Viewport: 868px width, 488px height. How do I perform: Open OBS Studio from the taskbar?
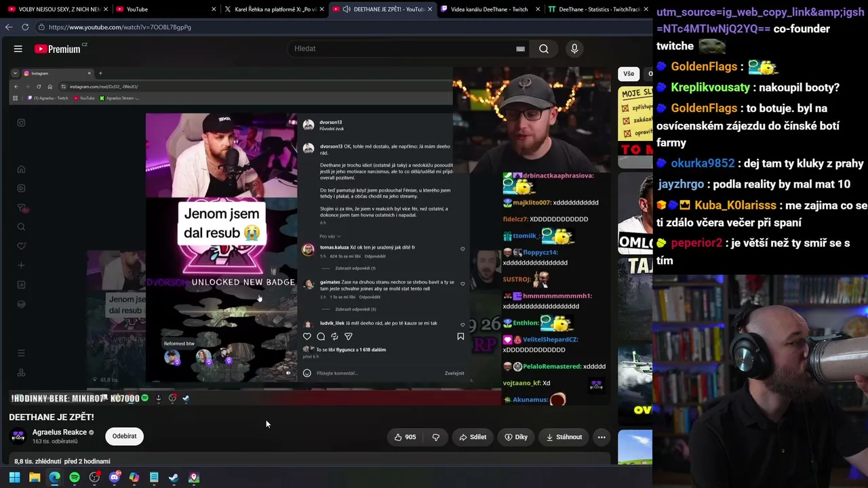(x=94, y=477)
